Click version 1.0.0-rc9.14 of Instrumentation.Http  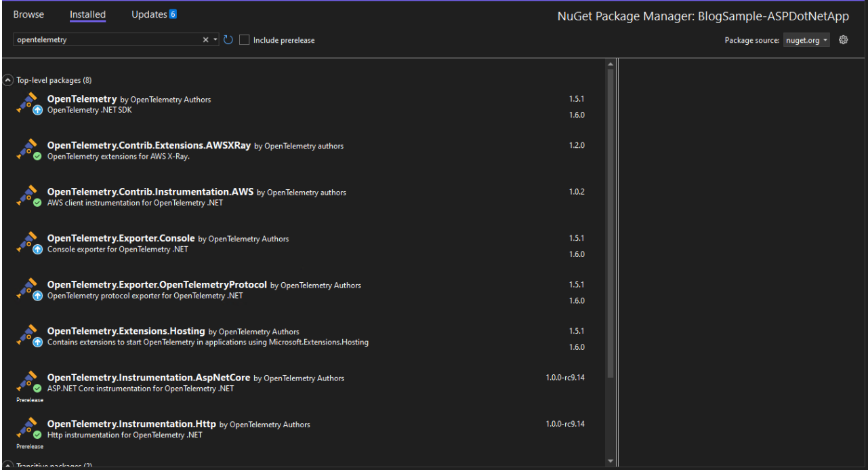[565, 424]
